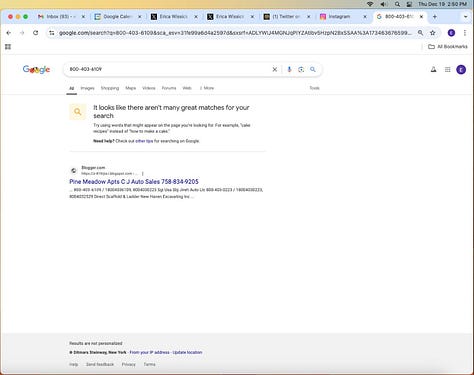Click the zoom magnifier icon in address bar

tap(420, 33)
